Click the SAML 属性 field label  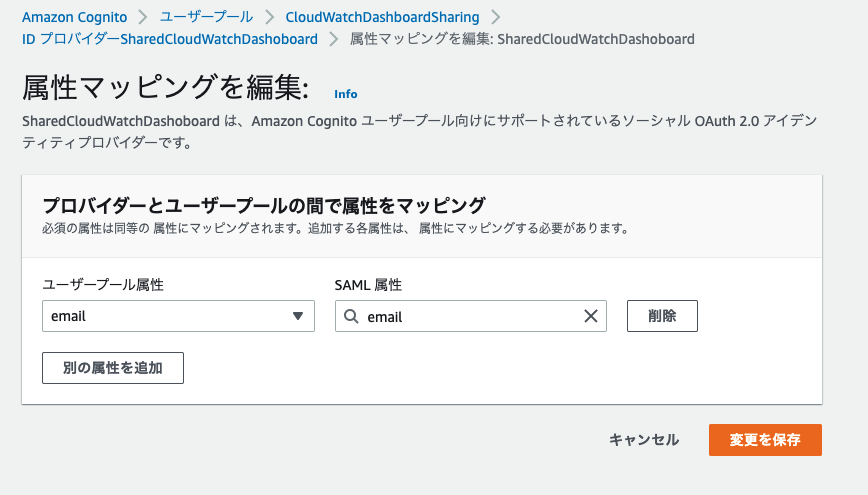click(x=368, y=285)
